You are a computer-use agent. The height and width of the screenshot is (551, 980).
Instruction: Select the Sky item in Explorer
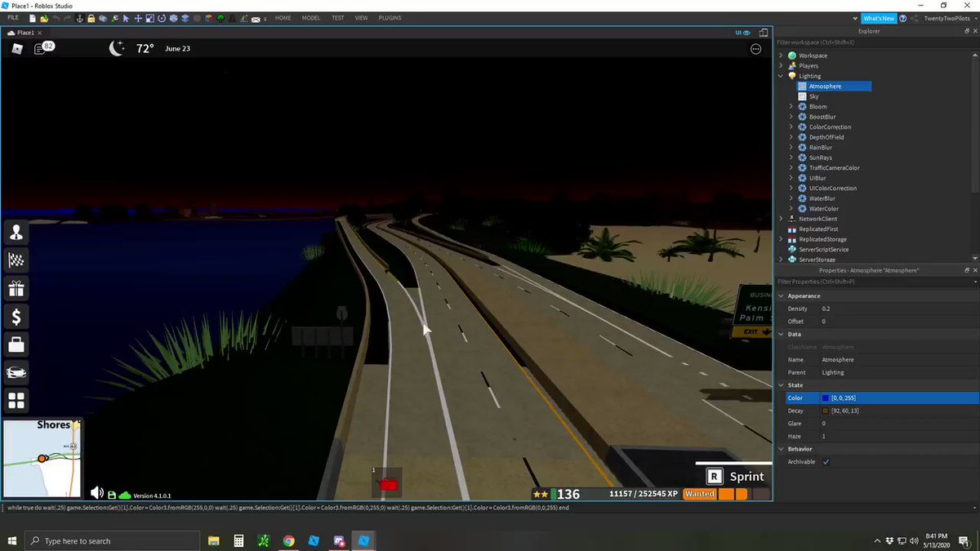pos(813,96)
